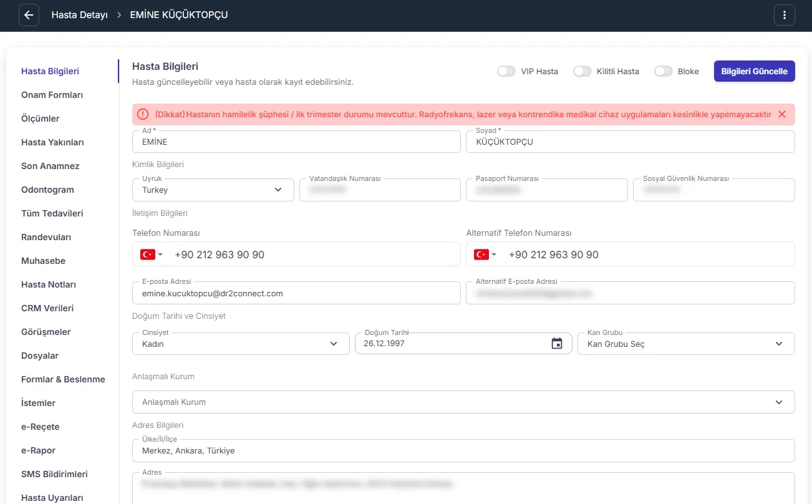Screen dimensions: 812x504
Task: Open the Cinsiyet Kadın dropdown
Action: tap(241, 344)
